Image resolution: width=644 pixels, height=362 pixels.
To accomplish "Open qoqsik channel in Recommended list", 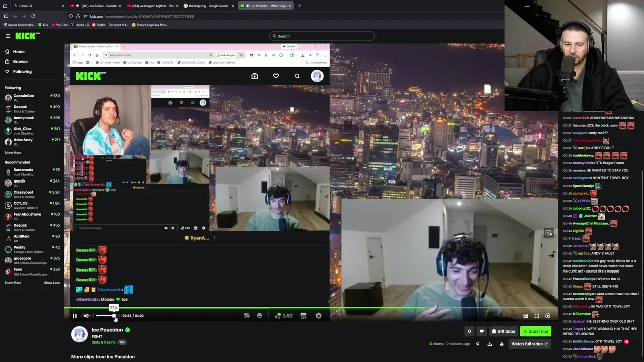I will pos(32,183).
